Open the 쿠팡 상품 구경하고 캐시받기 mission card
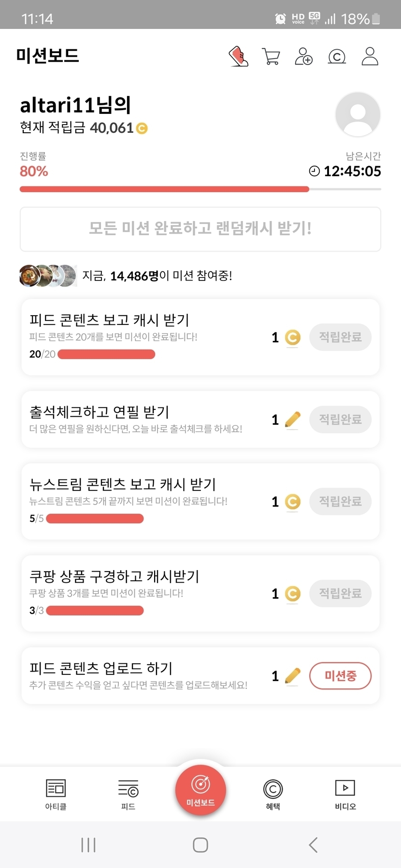Viewport: 401px width, 868px height. [x=145, y=593]
